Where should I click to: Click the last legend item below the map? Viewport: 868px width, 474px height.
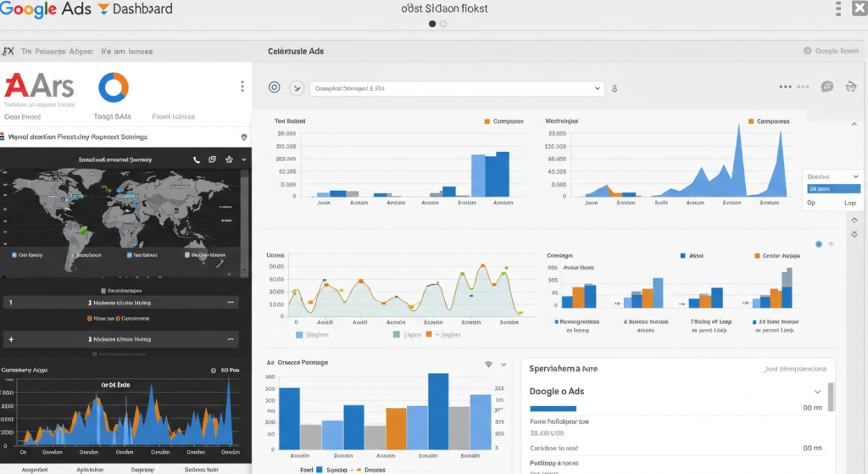pos(205,255)
